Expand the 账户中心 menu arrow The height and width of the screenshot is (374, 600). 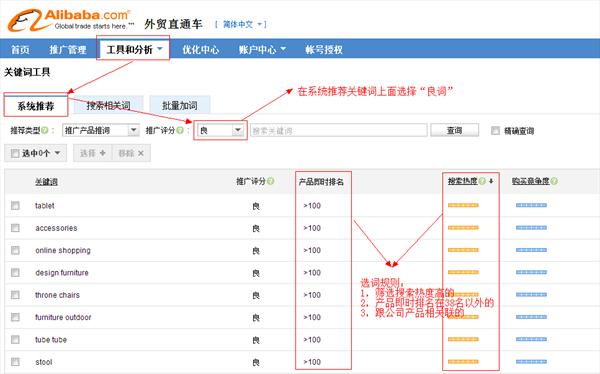[x=283, y=49]
